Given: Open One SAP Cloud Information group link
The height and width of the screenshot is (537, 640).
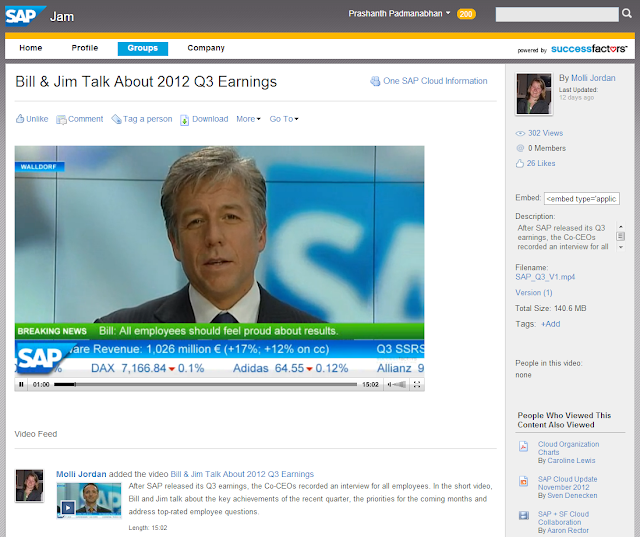Looking at the screenshot, I should [x=435, y=81].
